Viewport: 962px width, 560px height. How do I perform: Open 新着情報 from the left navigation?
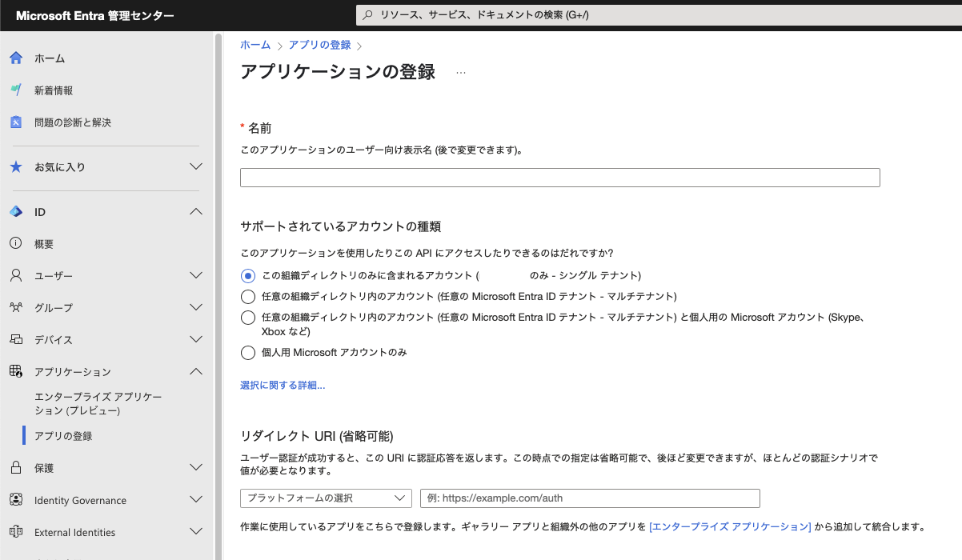point(15,90)
